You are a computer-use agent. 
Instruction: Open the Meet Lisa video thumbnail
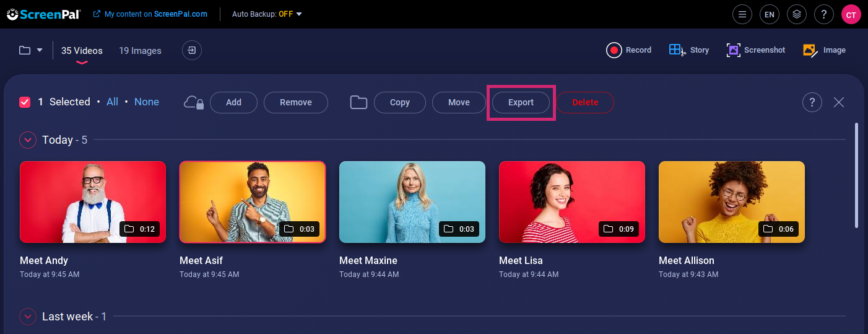572,202
